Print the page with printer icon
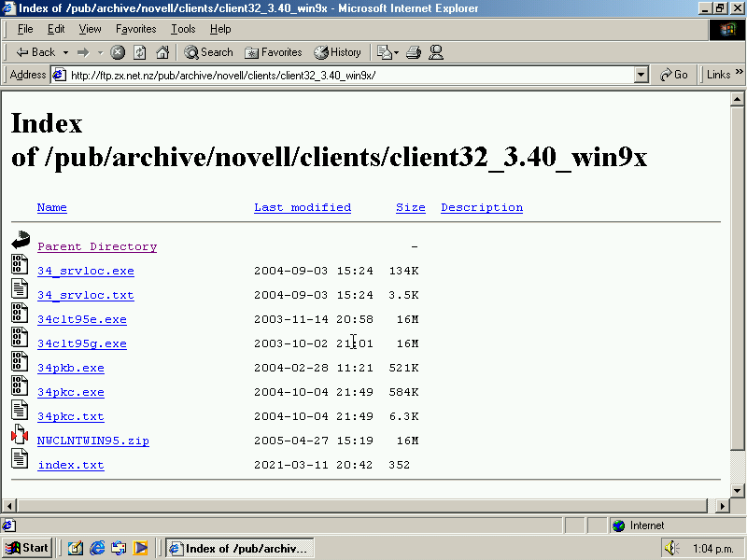The width and height of the screenshot is (747, 560). click(x=414, y=52)
